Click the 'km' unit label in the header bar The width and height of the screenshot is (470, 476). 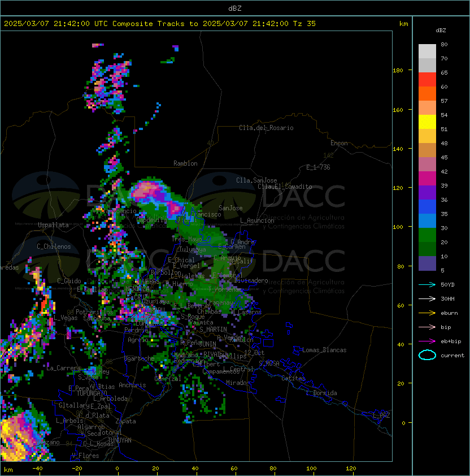click(403, 24)
